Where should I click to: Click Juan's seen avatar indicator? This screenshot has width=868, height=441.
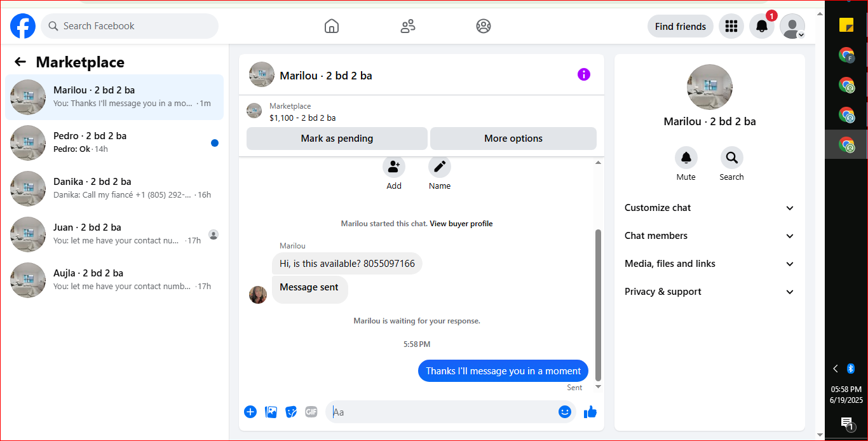coord(214,234)
